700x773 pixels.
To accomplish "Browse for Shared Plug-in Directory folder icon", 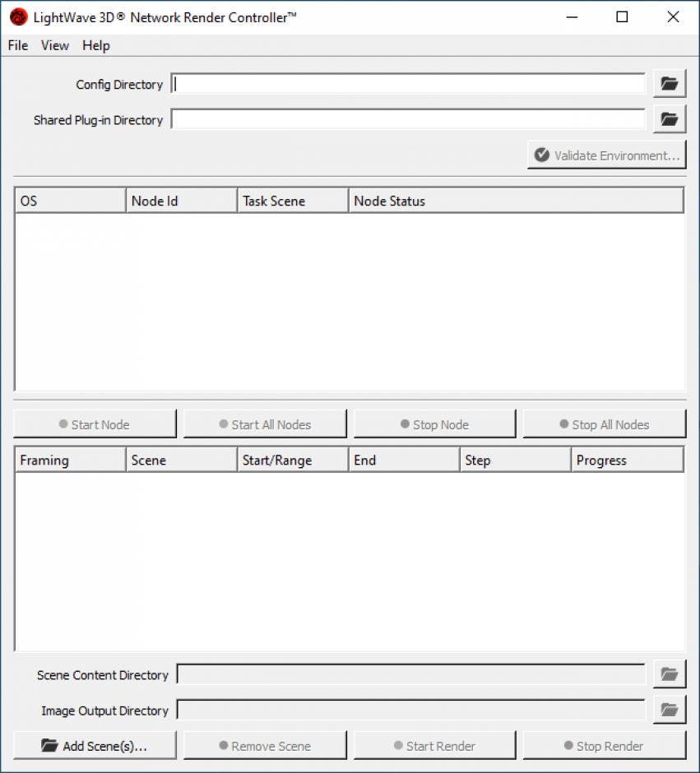I will (x=670, y=119).
